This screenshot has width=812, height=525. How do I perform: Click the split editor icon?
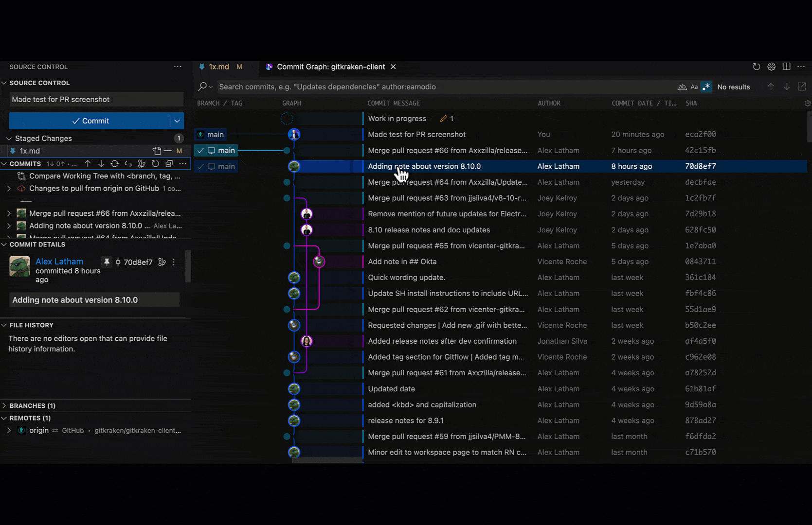coord(786,67)
